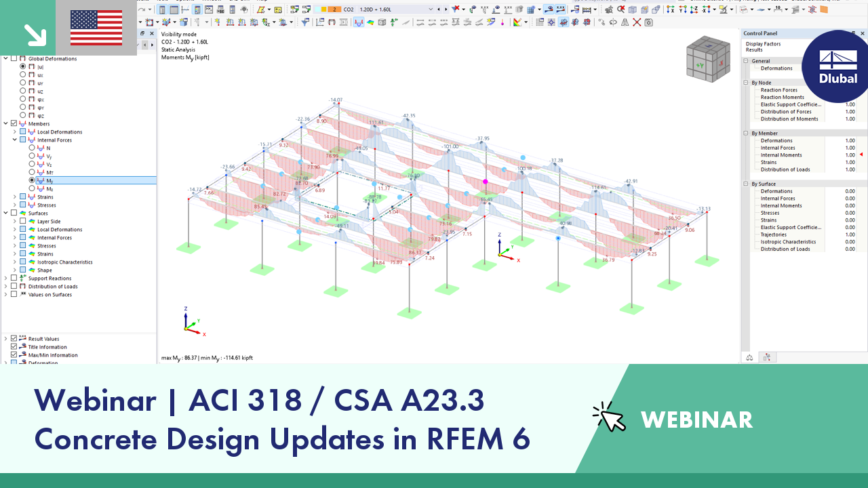Click Elastic Support Coefficients row under By Node
The image size is (868, 488).
(x=791, y=104)
